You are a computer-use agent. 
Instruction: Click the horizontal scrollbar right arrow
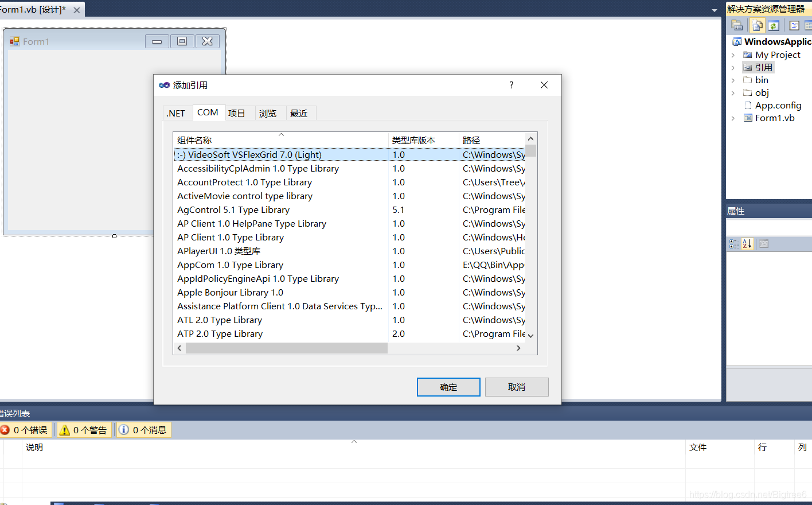click(x=518, y=348)
